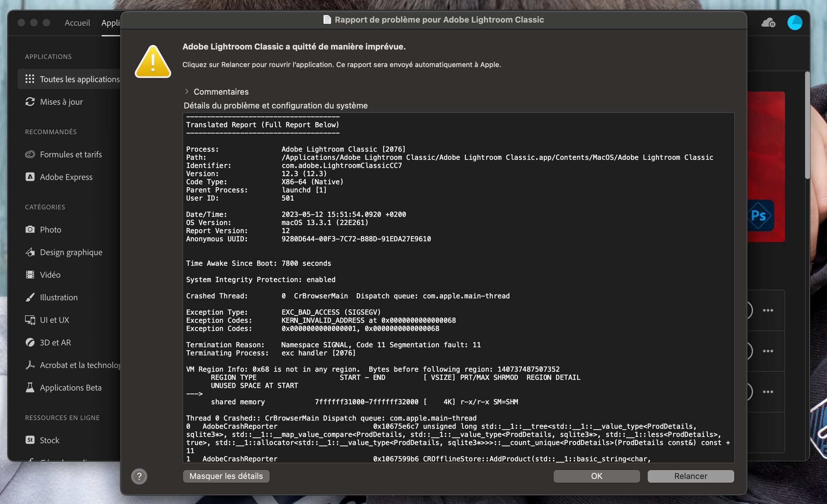Image resolution: width=827 pixels, height=504 pixels.
Task: Click the help question mark button
Action: (x=139, y=476)
